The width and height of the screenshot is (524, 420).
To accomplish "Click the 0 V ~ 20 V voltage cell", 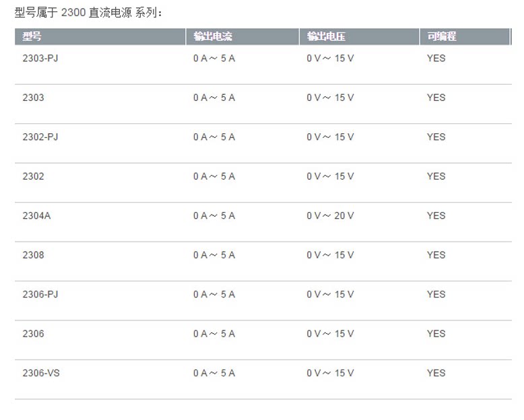I will pyautogui.click(x=330, y=215).
